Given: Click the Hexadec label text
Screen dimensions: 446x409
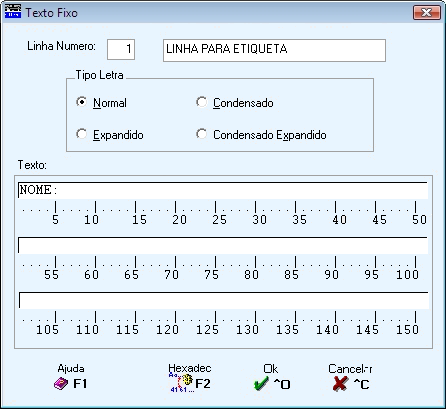Looking at the screenshot, I should pyautogui.click(x=190, y=368).
